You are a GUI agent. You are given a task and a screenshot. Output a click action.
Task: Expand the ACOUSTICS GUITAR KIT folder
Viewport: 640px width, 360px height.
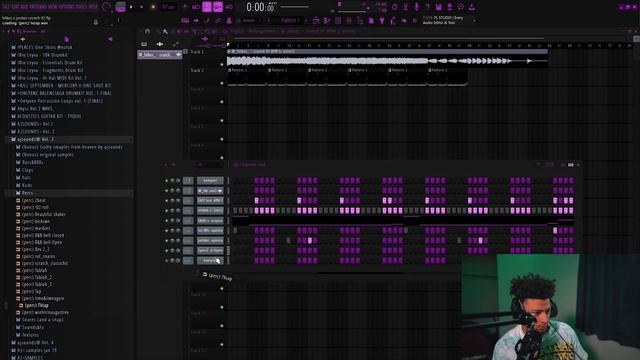[49, 116]
